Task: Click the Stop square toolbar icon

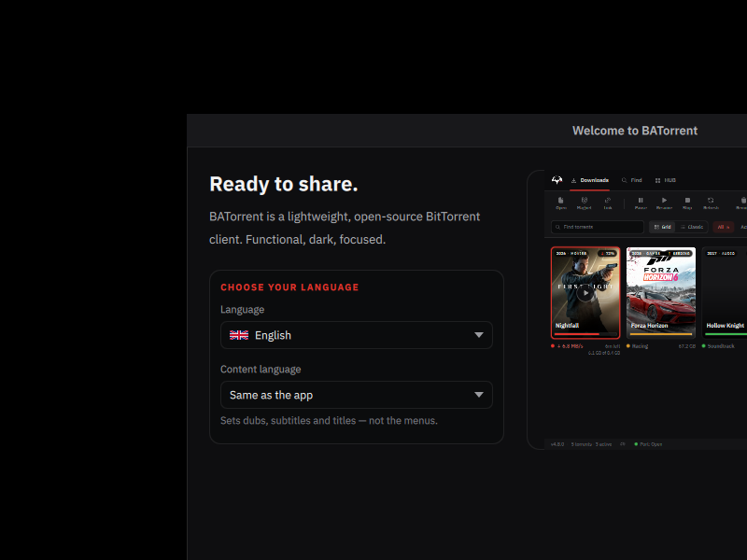Action: tap(687, 203)
